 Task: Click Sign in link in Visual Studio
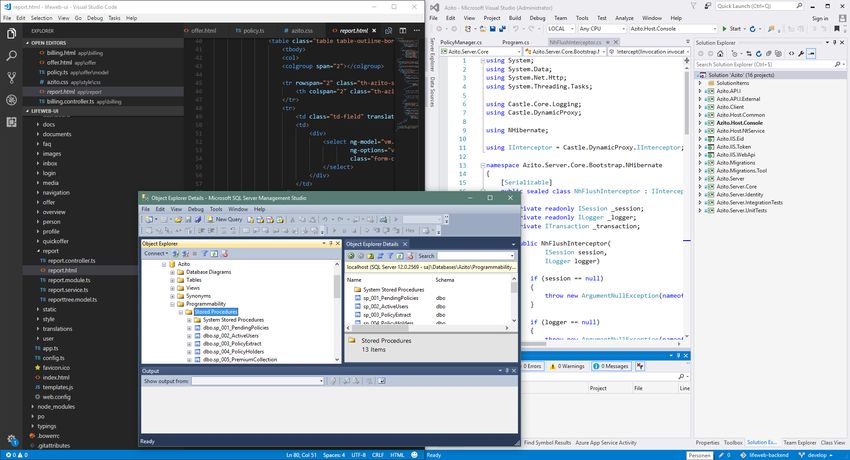click(x=820, y=18)
